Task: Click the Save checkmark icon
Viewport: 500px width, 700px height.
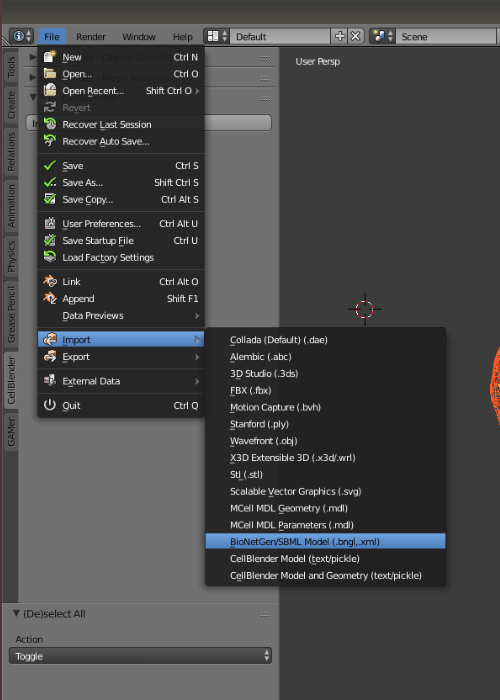Action: click(50, 166)
